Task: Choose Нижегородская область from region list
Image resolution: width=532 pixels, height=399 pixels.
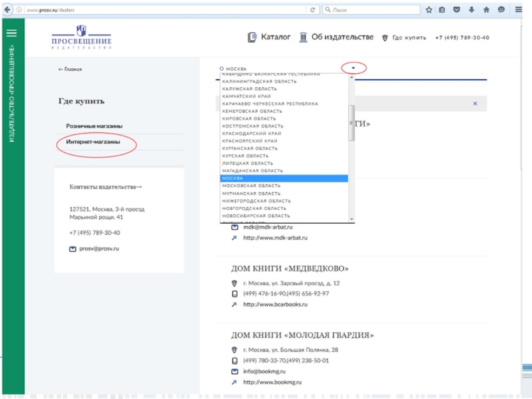Action: click(284, 201)
